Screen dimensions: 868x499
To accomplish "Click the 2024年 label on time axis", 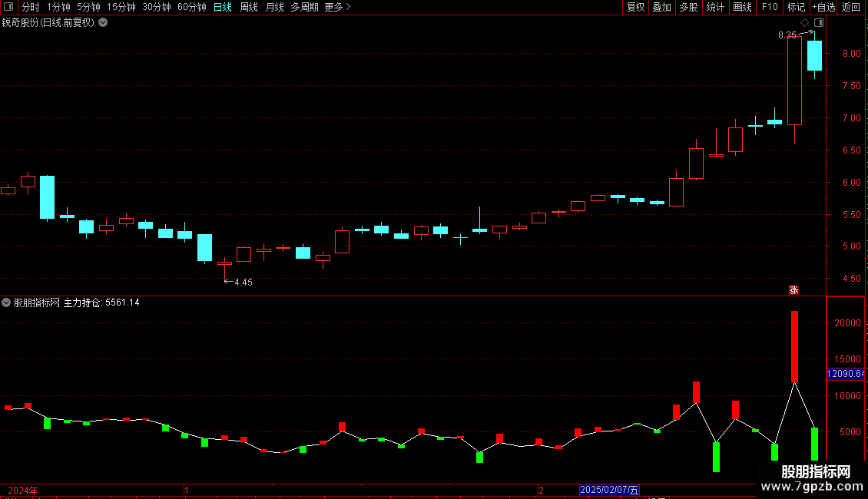I will tap(23, 490).
